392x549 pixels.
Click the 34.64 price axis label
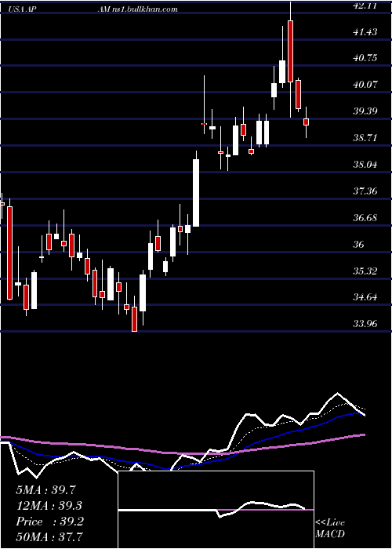(x=365, y=297)
